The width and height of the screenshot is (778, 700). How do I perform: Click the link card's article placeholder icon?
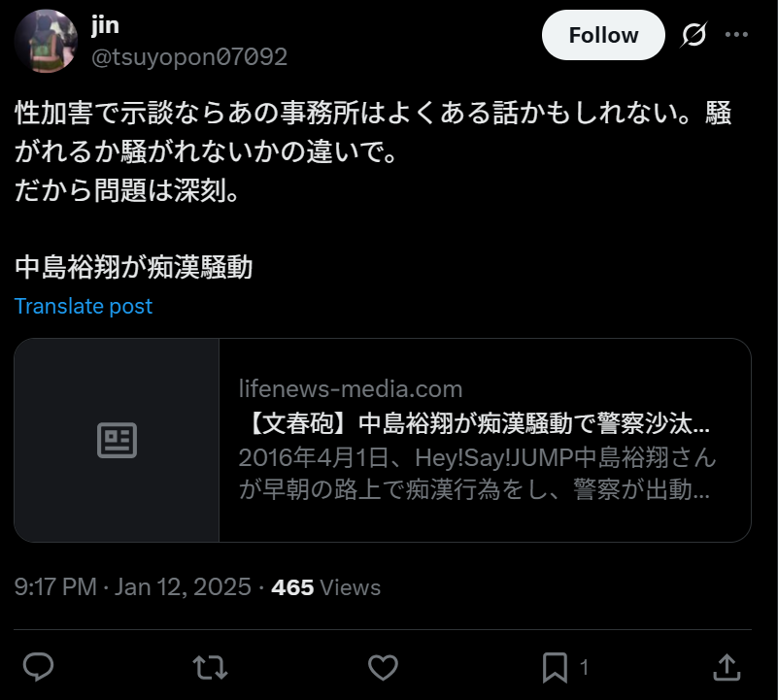(x=117, y=441)
